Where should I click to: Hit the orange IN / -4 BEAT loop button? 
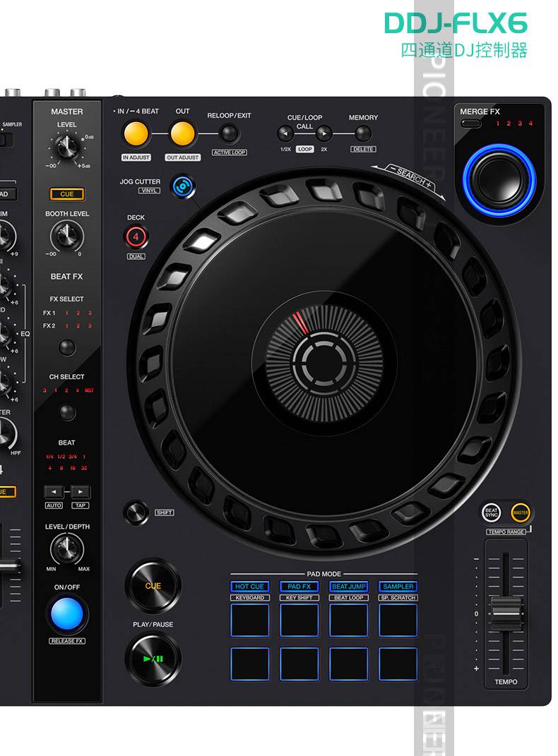136,133
